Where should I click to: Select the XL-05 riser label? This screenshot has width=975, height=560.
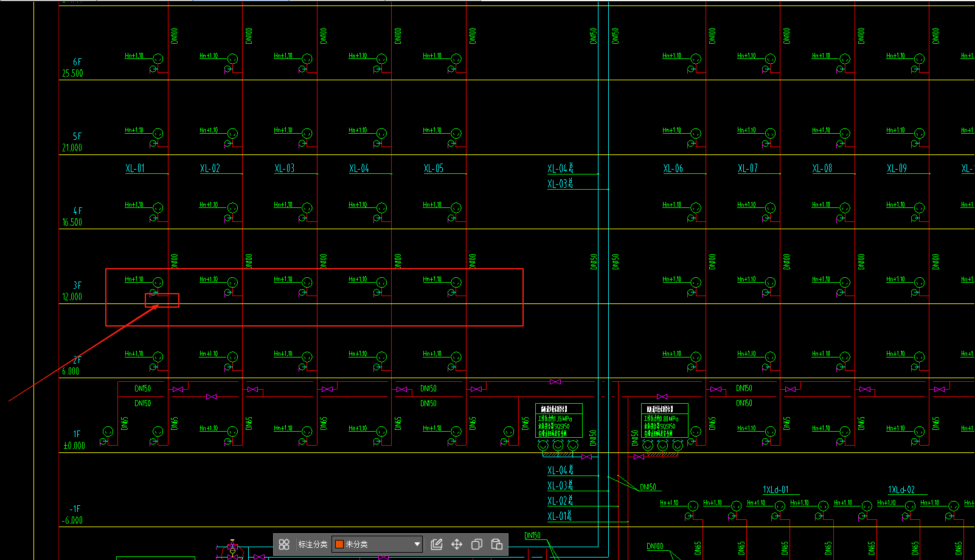coord(434,168)
